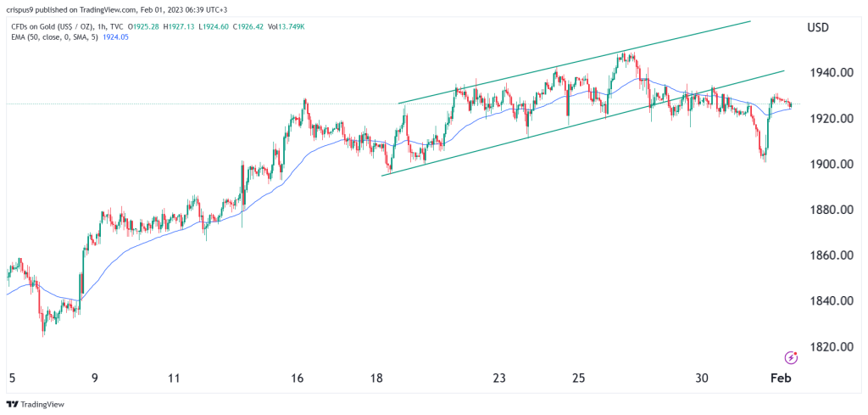Click the USD currency label on price axis
This screenshot has height=415, width=868.
818,28
